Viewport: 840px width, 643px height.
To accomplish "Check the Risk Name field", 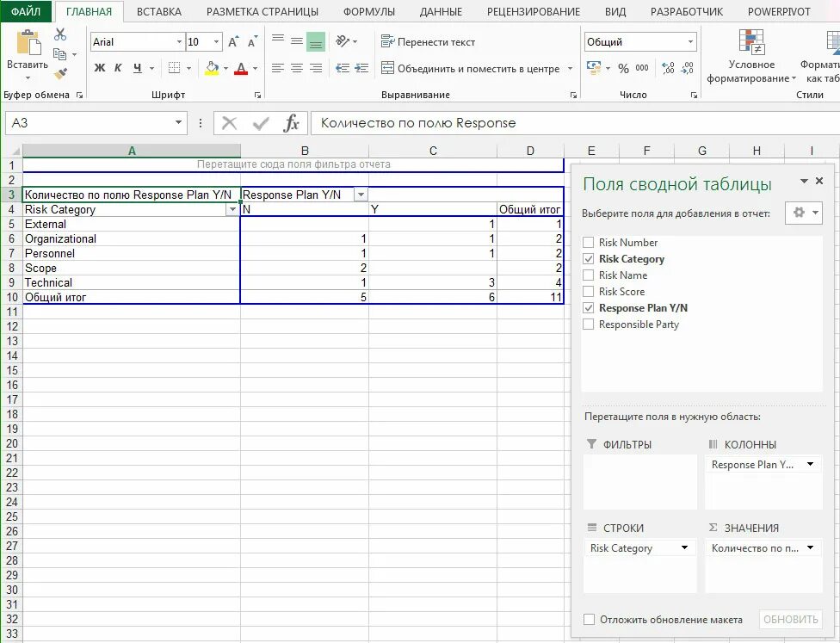I will click(x=588, y=275).
